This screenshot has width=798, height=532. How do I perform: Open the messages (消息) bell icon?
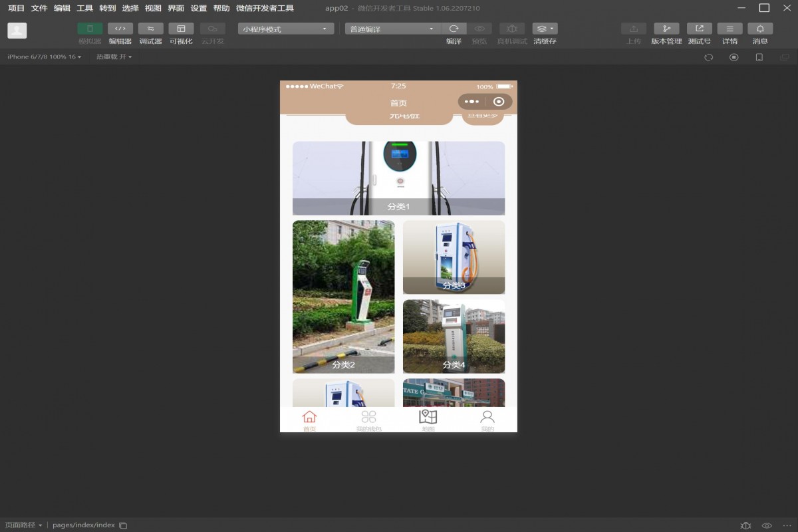(x=760, y=29)
